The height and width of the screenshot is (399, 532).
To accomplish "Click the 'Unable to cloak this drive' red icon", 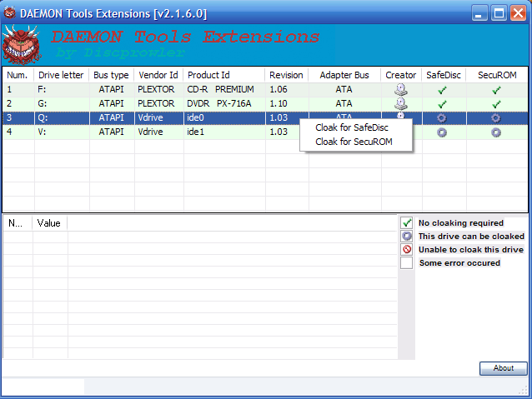I will point(406,250).
